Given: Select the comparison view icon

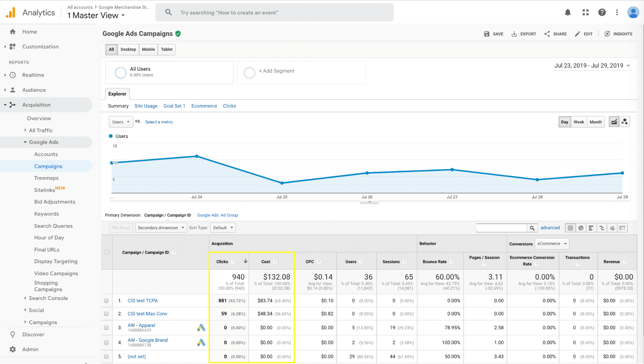Looking at the screenshot, I should [x=601, y=228].
